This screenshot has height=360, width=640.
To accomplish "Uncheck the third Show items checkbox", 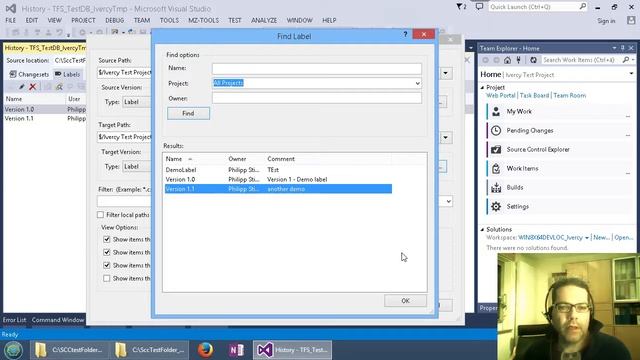I will [107, 265].
